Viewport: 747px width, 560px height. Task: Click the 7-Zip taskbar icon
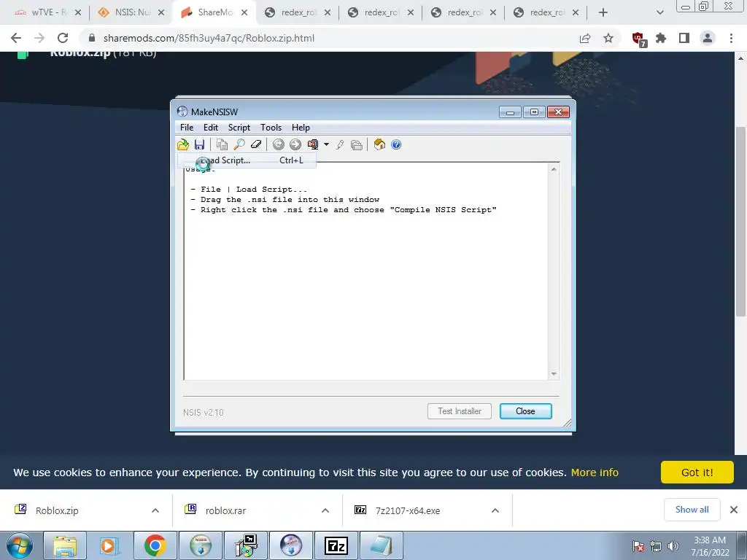(336, 545)
